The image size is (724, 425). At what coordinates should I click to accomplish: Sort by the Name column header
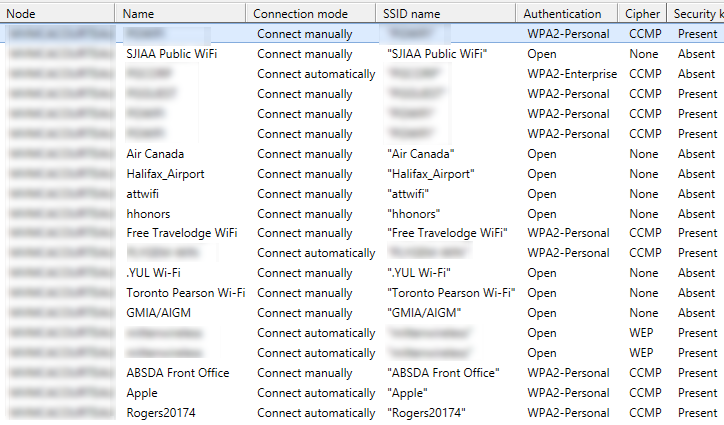click(x=180, y=13)
